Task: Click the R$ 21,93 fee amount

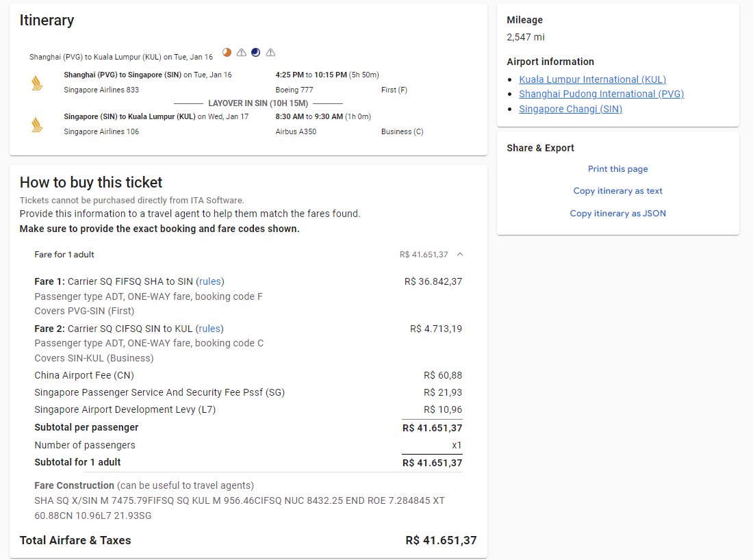Action: [443, 392]
